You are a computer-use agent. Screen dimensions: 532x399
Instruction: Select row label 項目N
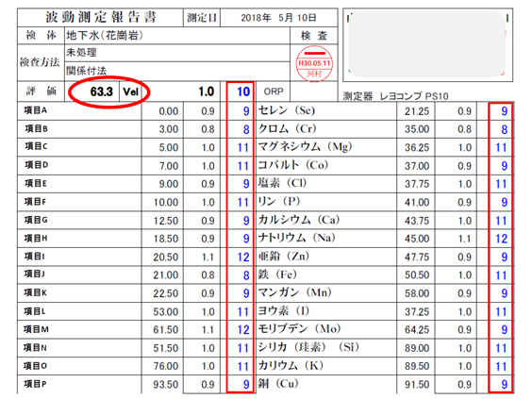35,347
